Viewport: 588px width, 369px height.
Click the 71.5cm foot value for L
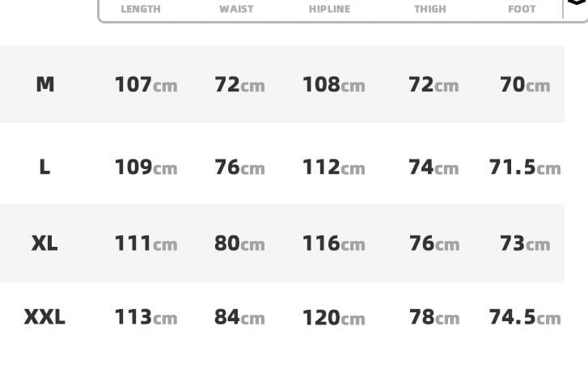tap(524, 167)
